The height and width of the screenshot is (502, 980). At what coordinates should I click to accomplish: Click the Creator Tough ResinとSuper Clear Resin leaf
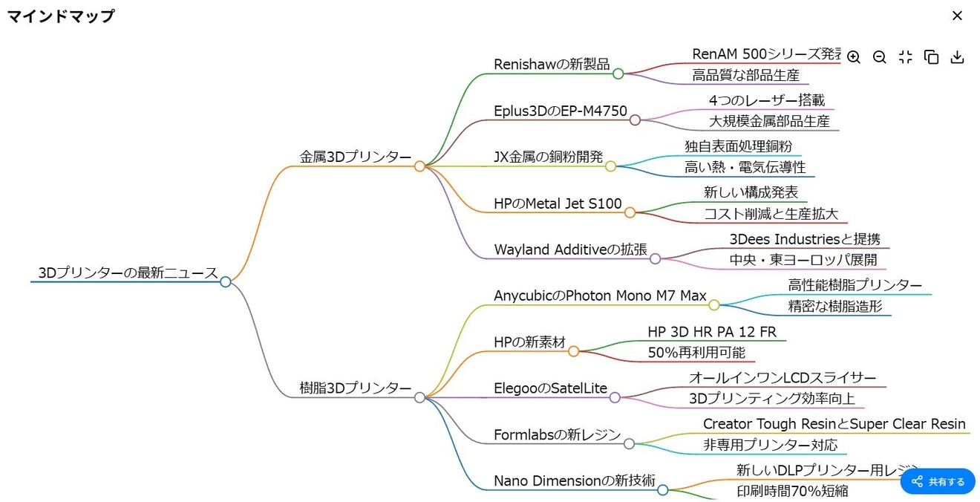[834, 424]
